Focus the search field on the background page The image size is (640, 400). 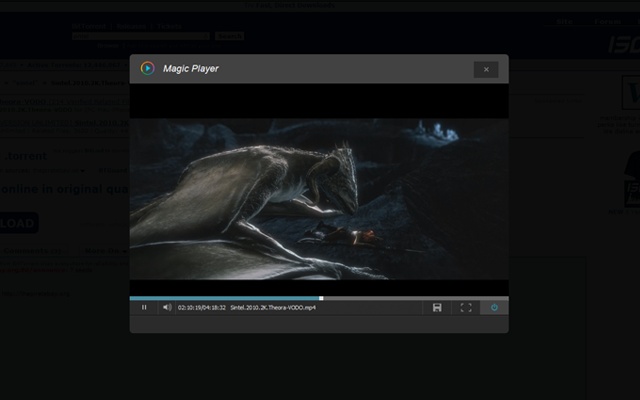tap(141, 36)
